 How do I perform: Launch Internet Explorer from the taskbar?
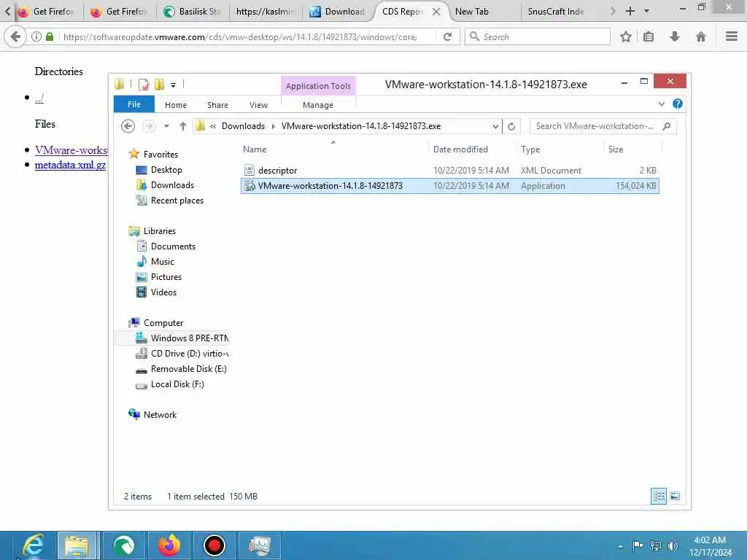[x=32, y=545]
